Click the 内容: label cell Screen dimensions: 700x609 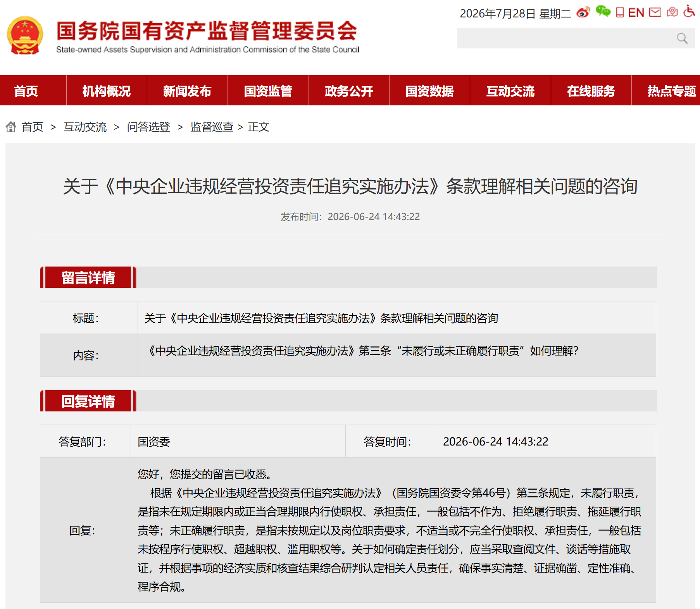pyautogui.click(x=89, y=355)
